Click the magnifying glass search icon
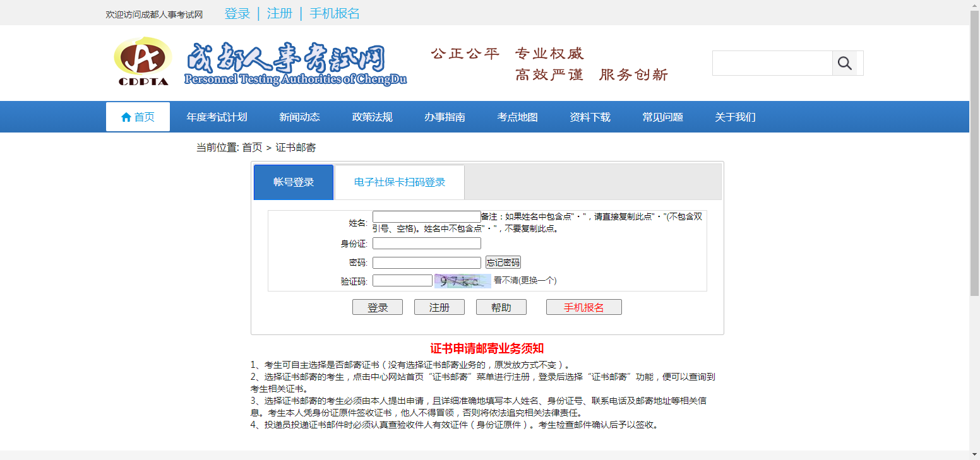The image size is (980, 460). pyautogui.click(x=844, y=63)
